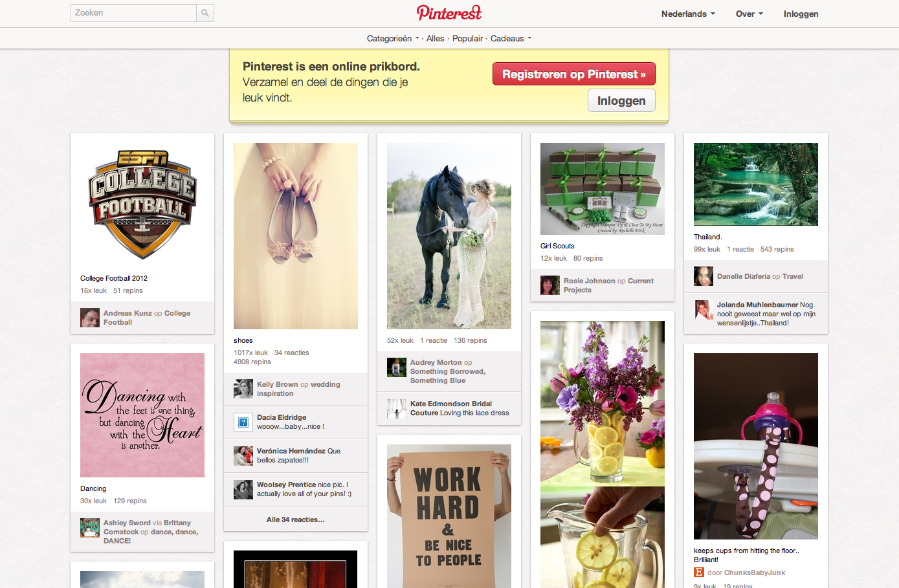The image size is (899, 588).
Task: Click the '4908 repins' count
Action: point(252,362)
